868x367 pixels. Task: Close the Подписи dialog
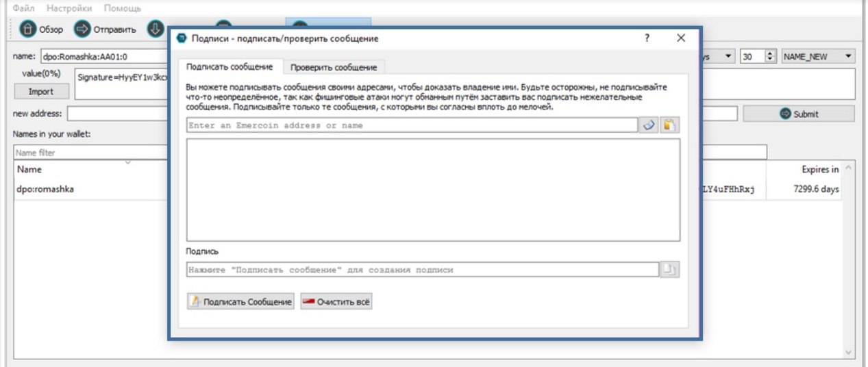(680, 38)
